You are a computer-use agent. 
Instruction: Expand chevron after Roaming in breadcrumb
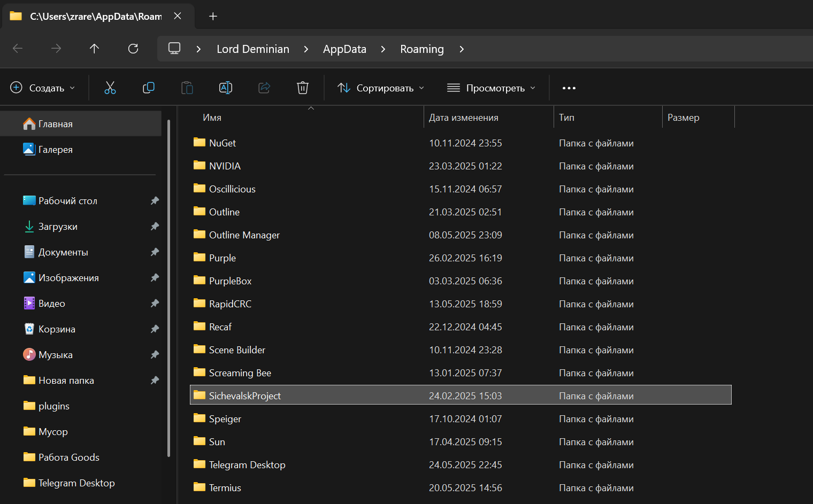pos(462,49)
